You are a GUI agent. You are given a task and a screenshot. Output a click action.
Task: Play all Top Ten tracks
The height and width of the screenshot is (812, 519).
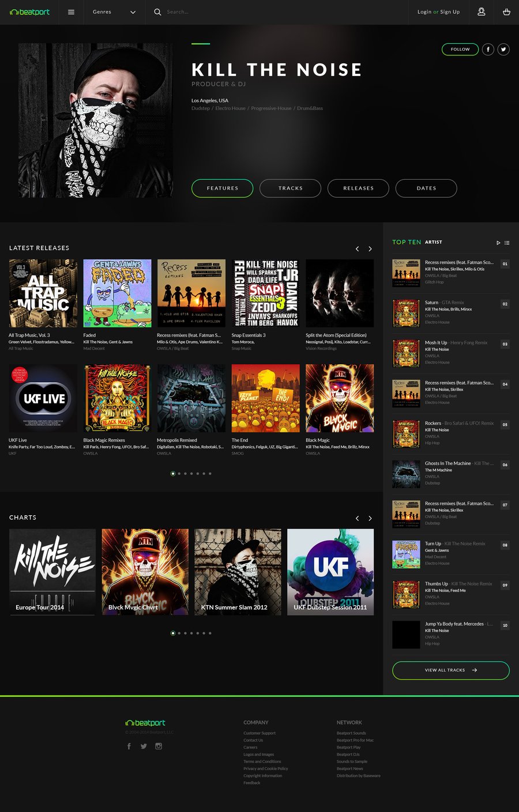(x=498, y=243)
